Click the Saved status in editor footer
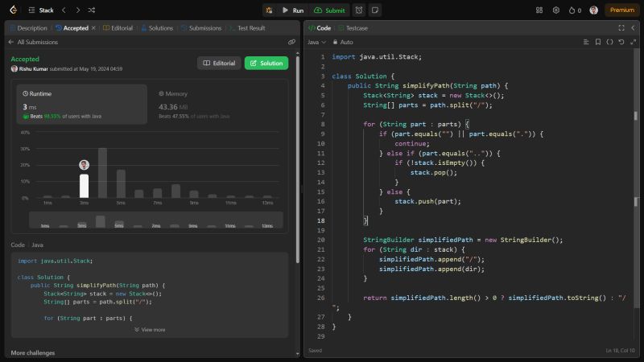The width and height of the screenshot is (644, 362). [x=315, y=351]
